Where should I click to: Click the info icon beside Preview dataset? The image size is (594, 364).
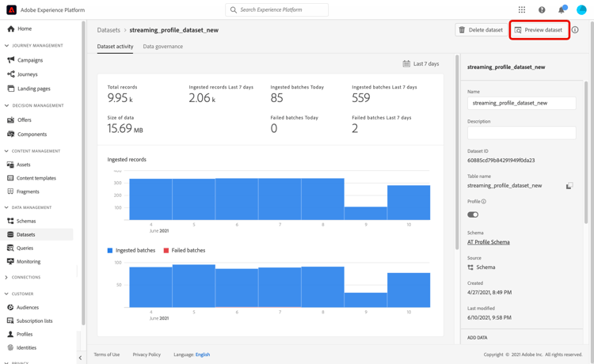575,30
